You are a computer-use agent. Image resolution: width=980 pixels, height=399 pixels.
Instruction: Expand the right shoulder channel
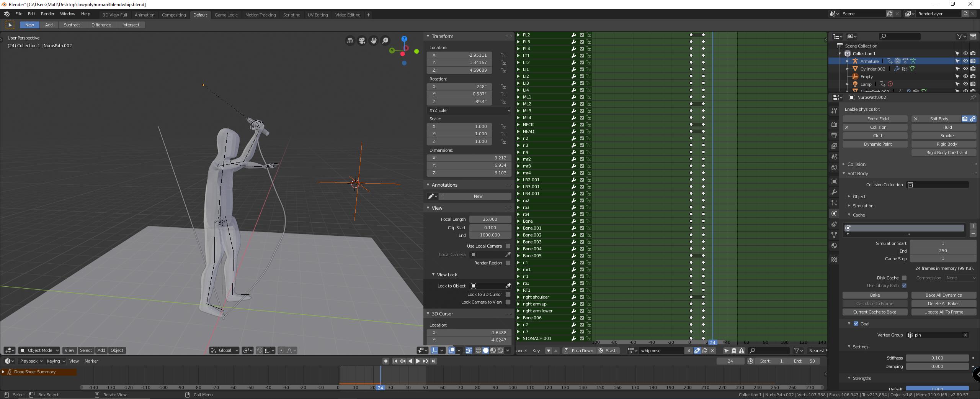pyautogui.click(x=519, y=297)
